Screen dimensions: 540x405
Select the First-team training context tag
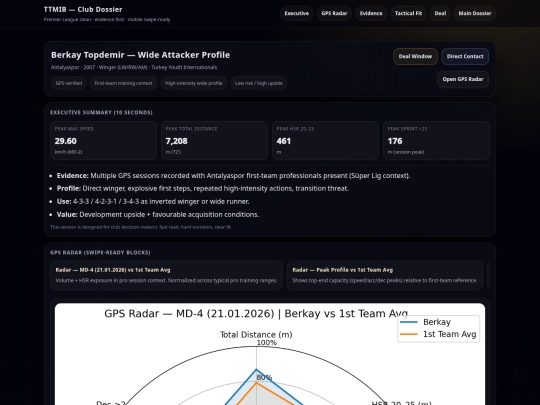pos(123,83)
